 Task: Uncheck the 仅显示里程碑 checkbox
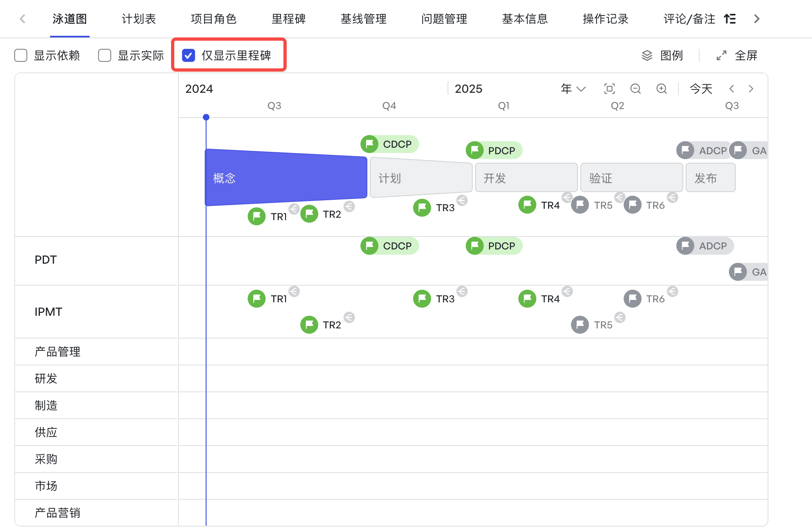point(189,55)
